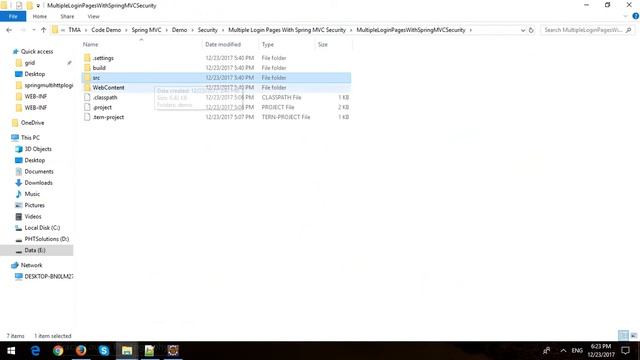Open the File ribbon tab
Viewport: 640px width, 360px height.
(x=13, y=16)
